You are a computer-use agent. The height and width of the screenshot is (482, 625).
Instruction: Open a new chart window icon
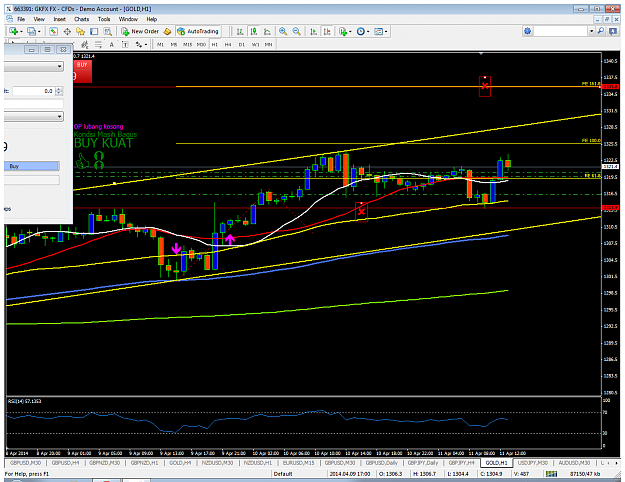coord(13,31)
